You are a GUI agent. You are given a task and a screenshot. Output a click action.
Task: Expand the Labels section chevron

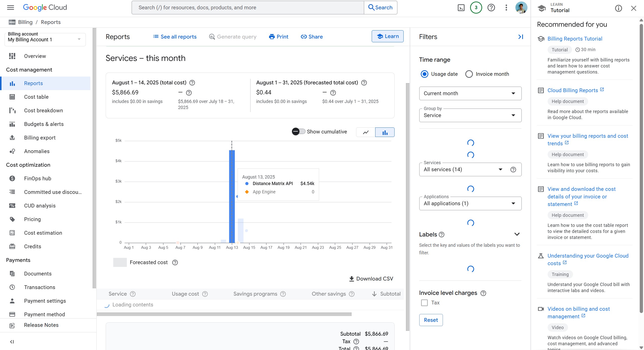point(517,234)
